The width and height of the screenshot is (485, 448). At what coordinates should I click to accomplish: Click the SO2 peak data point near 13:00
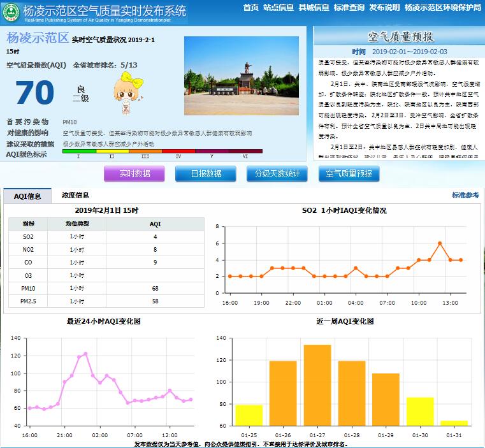click(440, 243)
